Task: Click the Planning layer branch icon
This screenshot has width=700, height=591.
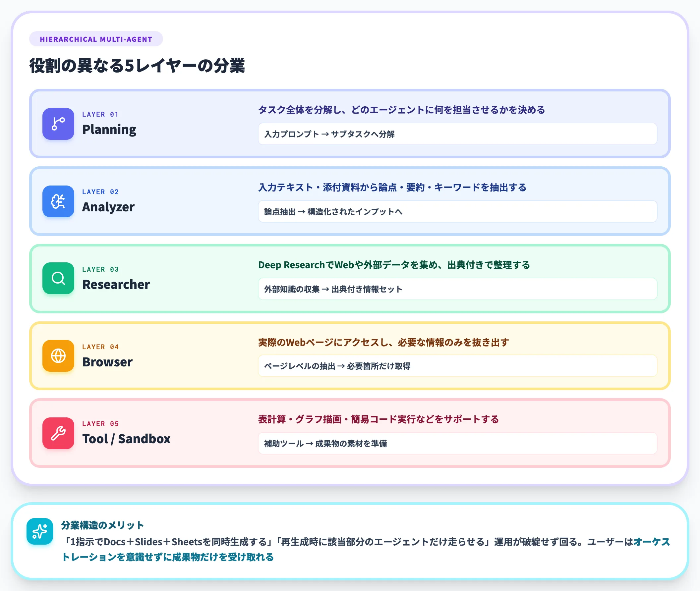Action: pos(58,124)
